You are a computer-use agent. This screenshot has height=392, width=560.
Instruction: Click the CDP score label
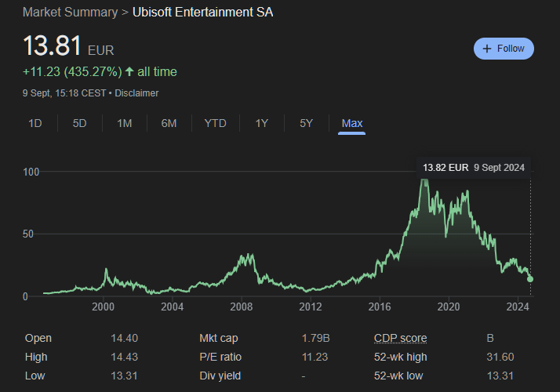tap(401, 339)
